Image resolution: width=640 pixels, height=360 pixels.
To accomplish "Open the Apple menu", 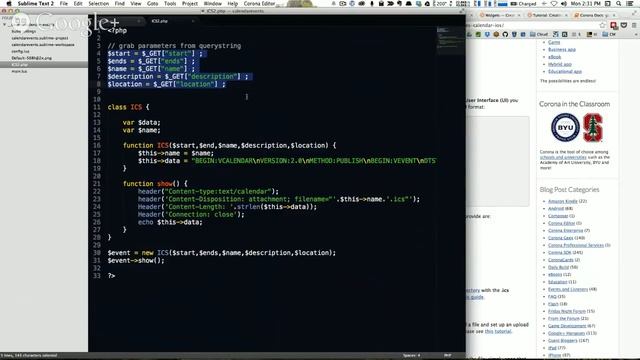I will 9,4.
